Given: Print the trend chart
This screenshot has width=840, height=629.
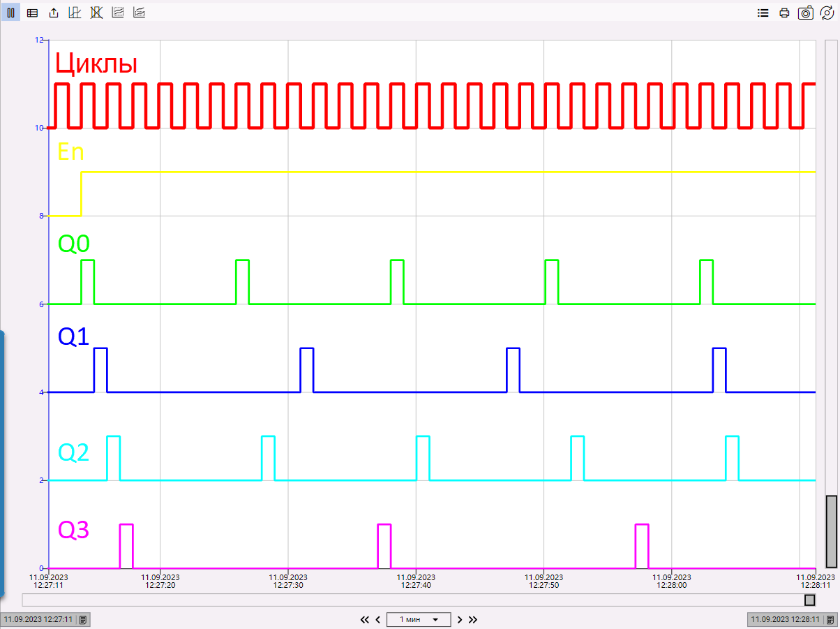Looking at the screenshot, I should 784,13.
